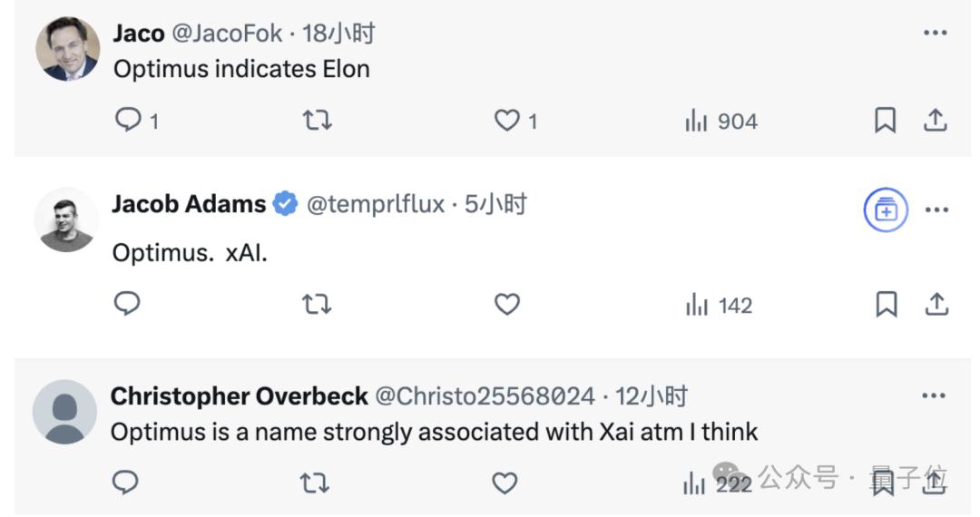Image resolution: width=980 pixels, height=517 pixels.
Task: Reply to Jaco's Optimus tweet
Action: click(128, 121)
